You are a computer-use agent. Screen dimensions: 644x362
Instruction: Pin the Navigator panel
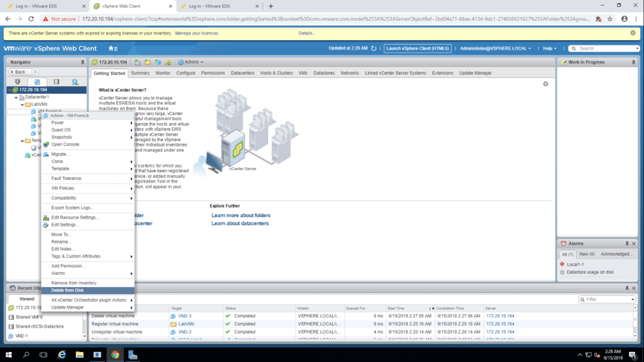[82, 62]
